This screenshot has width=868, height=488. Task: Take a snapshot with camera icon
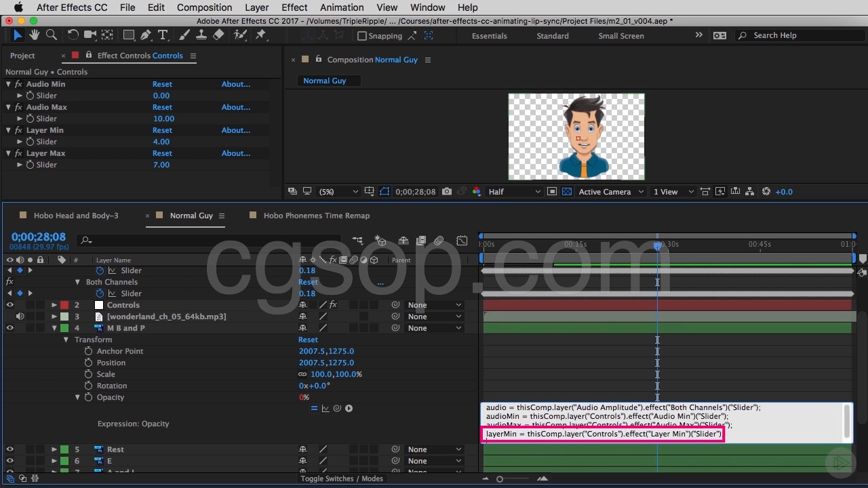click(447, 192)
